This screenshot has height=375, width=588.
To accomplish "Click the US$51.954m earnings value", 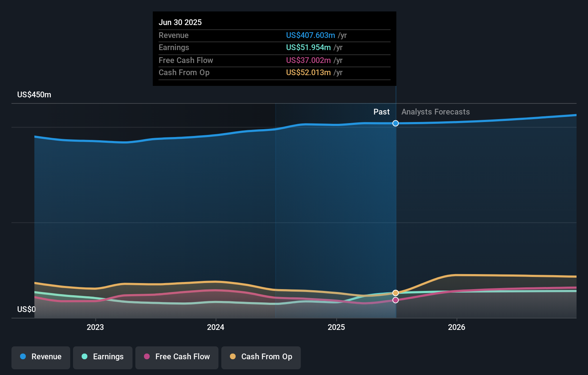I will [x=308, y=47].
